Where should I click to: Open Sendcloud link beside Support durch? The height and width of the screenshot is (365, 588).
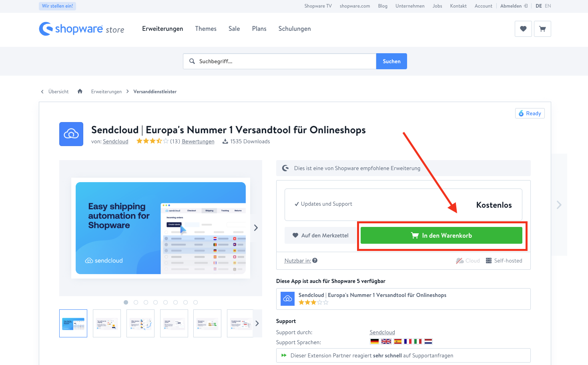click(382, 332)
